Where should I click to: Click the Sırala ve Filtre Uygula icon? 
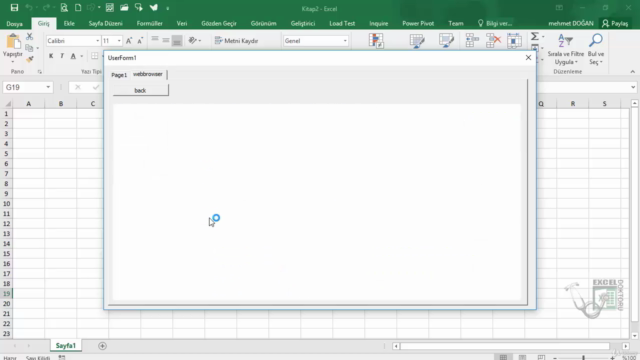point(566,41)
